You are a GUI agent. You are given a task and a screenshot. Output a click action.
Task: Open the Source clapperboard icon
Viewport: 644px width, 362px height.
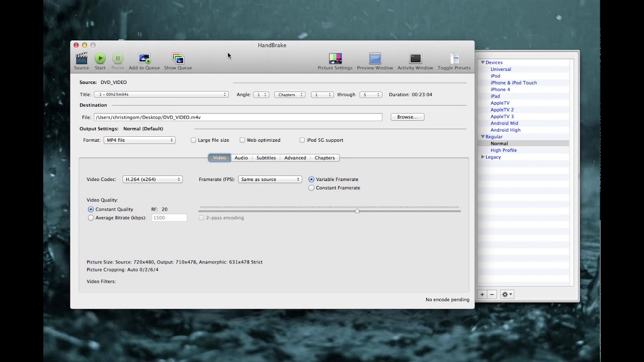(x=82, y=58)
